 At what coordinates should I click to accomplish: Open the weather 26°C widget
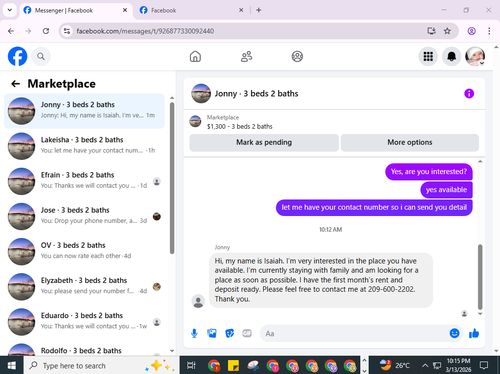395,366
